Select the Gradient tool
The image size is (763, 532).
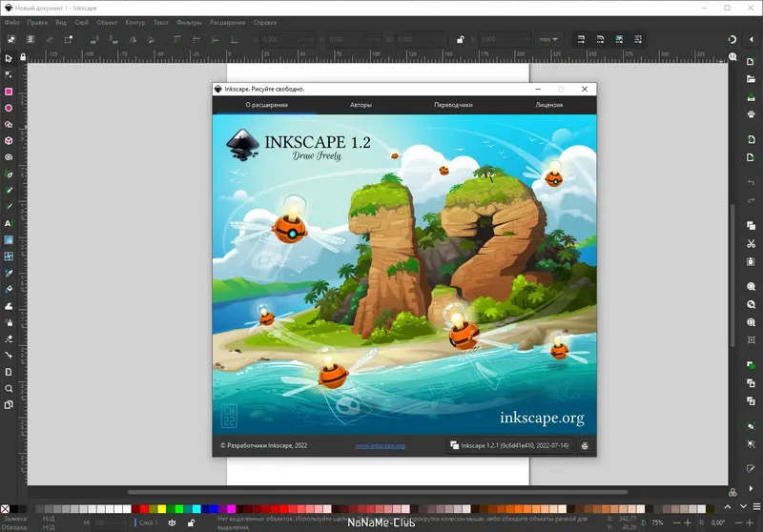pos(9,239)
